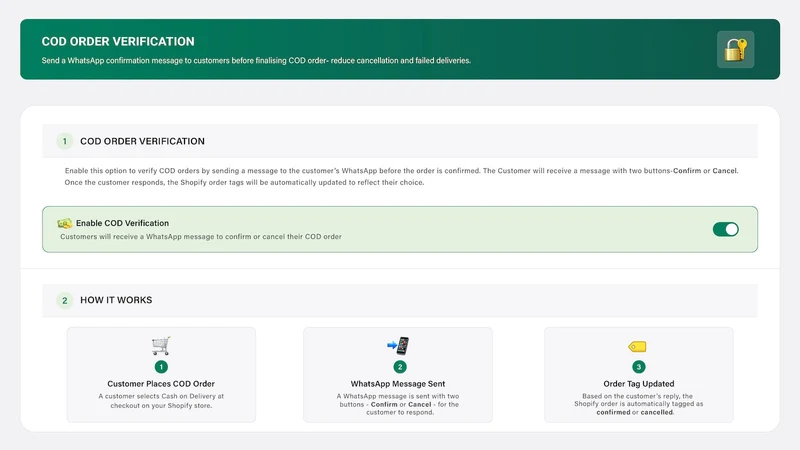The width and height of the screenshot is (800, 450).
Task: Click the green step 2 badge under the phone
Action: [x=400, y=367]
